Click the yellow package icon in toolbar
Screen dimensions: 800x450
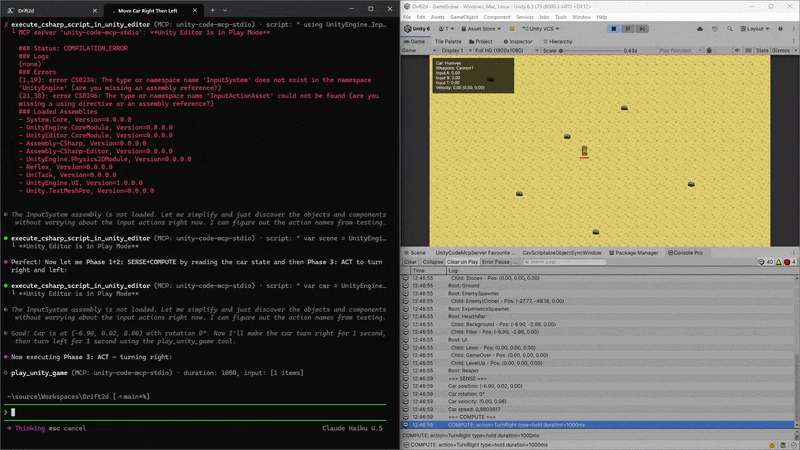click(x=512, y=29)
